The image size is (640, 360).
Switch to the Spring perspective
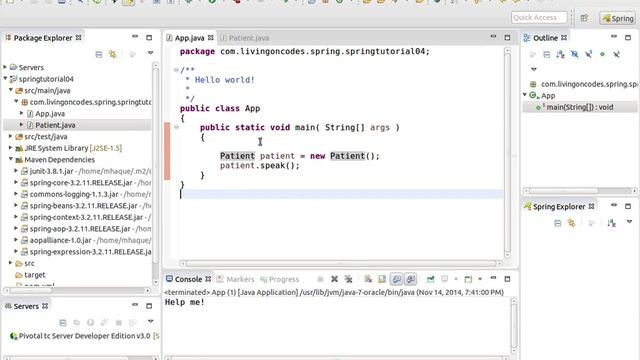tap(618, 18)
